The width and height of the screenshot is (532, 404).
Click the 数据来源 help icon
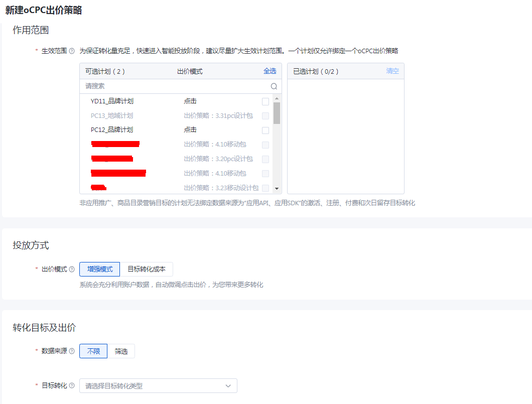click(71, 351)
